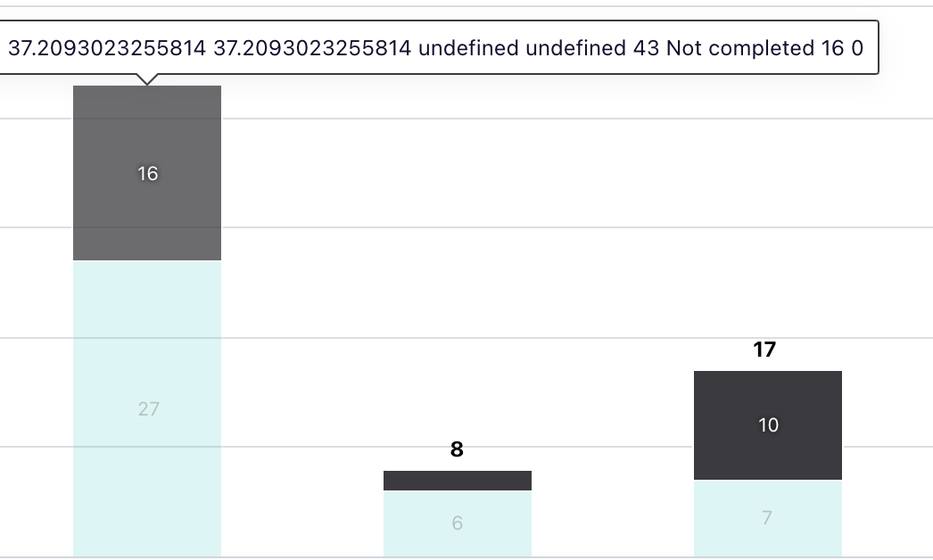Image resolution: width=933 pixels, height=560 pixels.
Task: Click the first "undefined" word in tooltip
Action: click(467, 48)
